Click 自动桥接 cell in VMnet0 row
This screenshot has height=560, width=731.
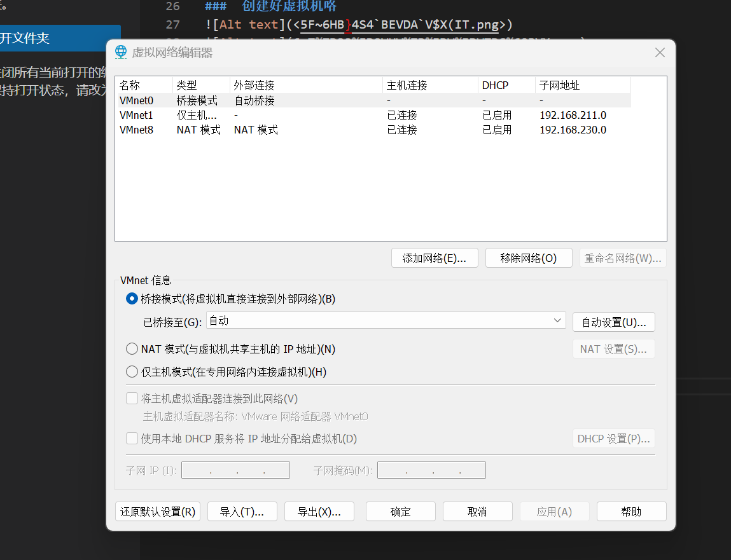pos(254,100)
